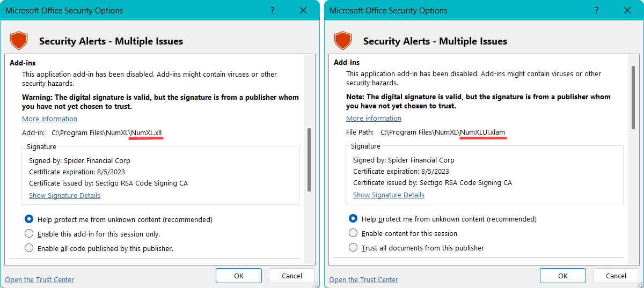Open the Trust Center from left dialog
The image size is (644, 288).
point(40,279)
